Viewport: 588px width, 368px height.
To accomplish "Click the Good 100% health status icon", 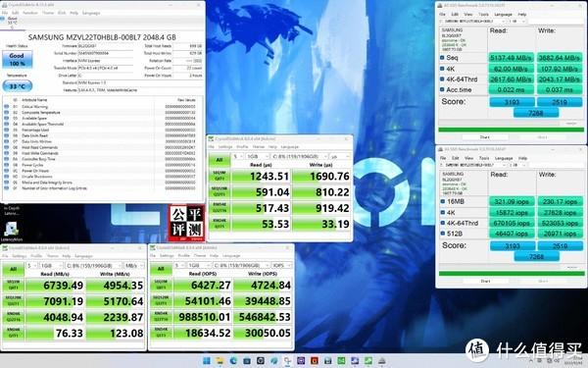I will pos(17,59).
